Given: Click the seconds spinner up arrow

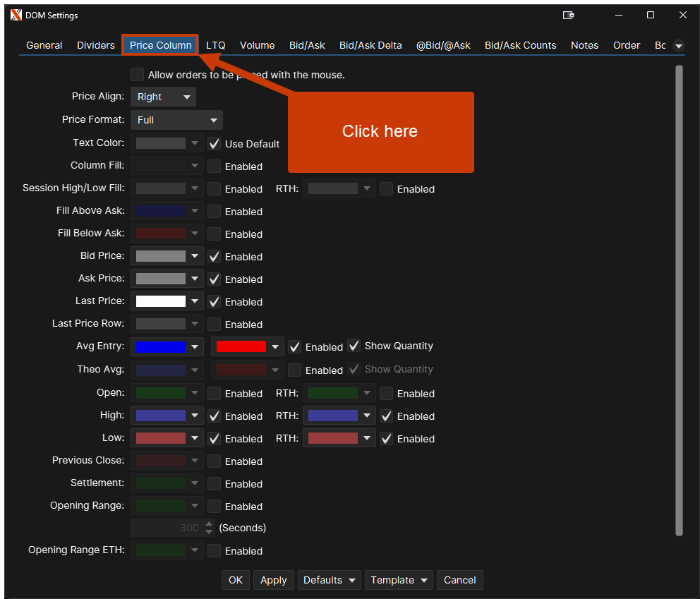Looking at the screenshot, I should tap(209, 524).
